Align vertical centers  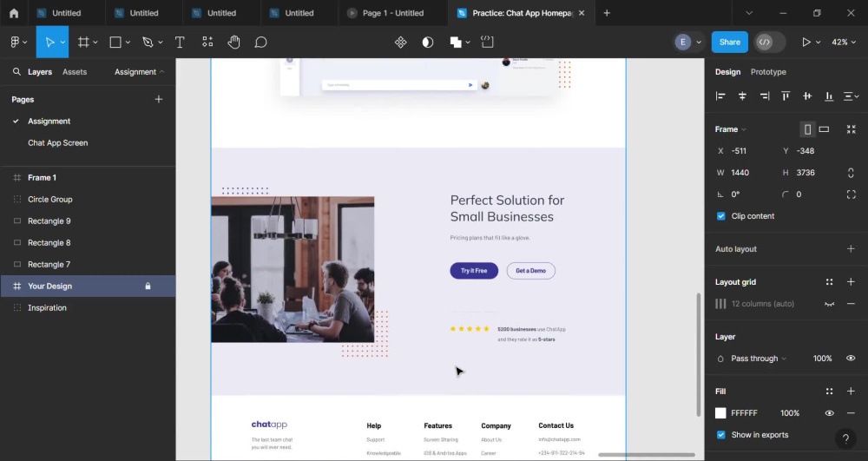[x=807, y=96]
